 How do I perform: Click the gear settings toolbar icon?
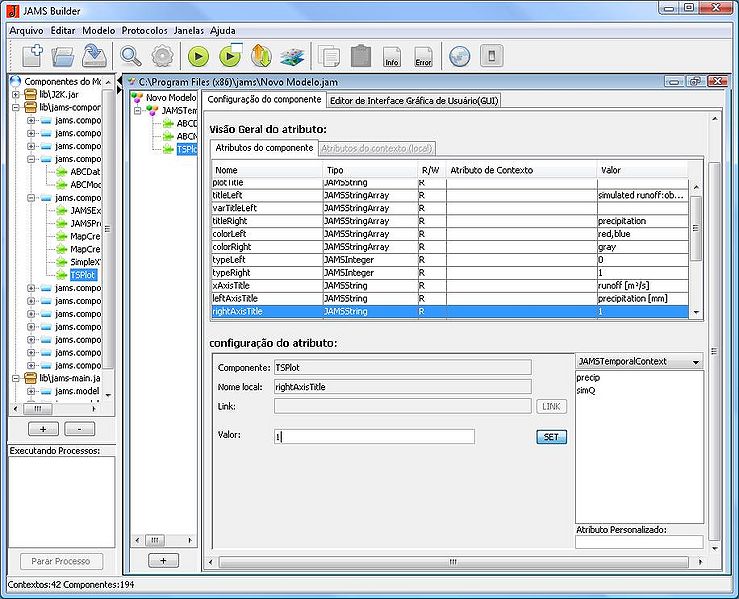tap(162, 56)
